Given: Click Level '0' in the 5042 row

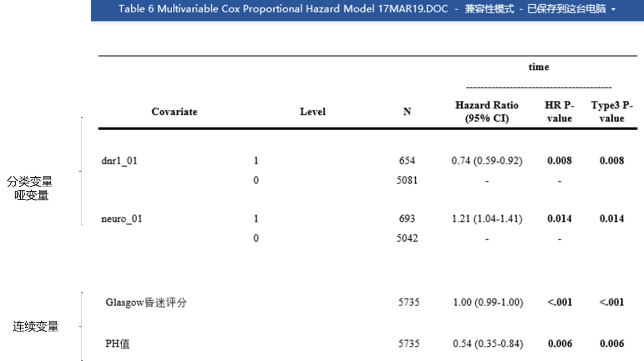Looking at the screenshot, I should point(256,238).
